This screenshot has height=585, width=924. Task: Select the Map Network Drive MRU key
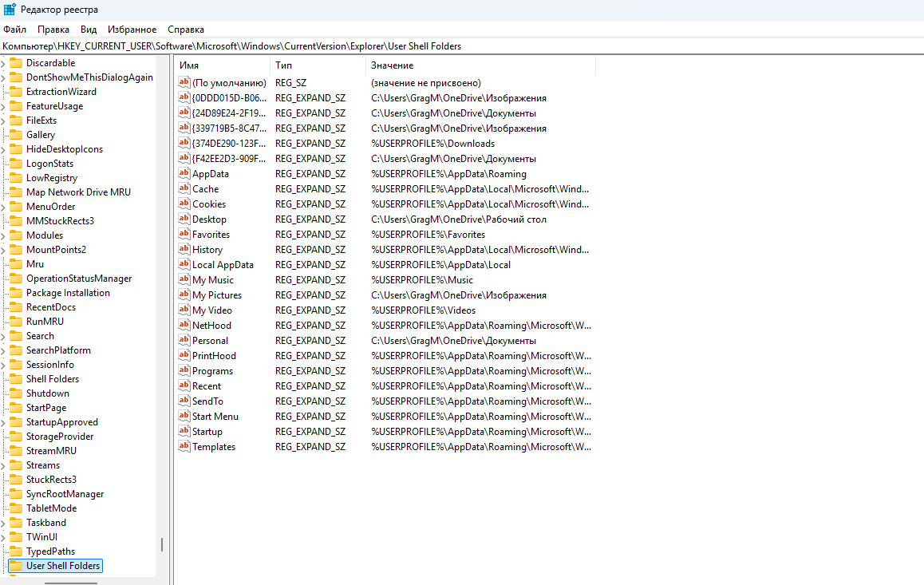click(78, 192)
